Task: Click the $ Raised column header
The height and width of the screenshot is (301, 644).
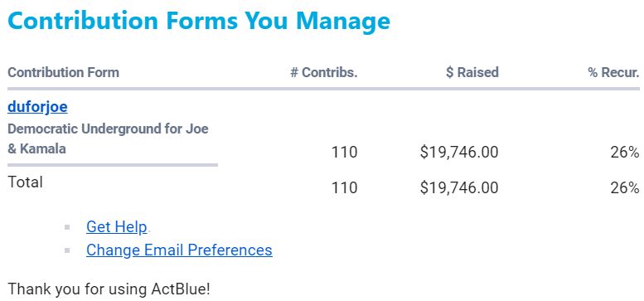Action: coord(472,72)
